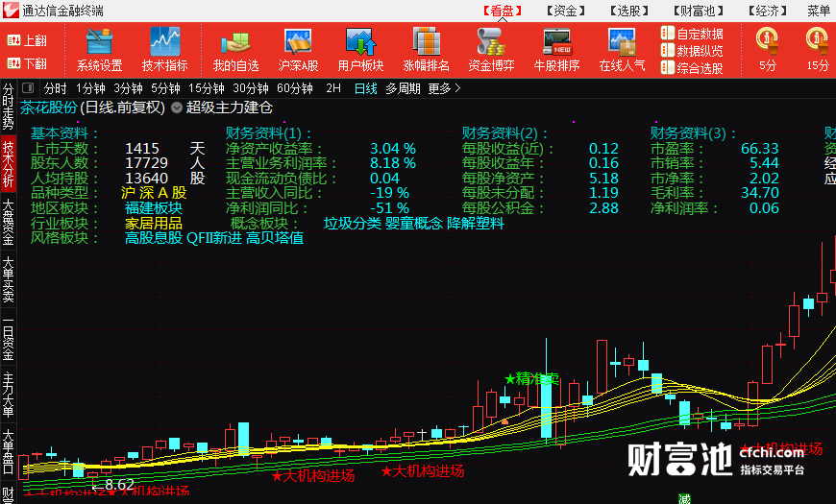Expand the 更多 periods chevron
The height and width of the screenshot is (504, 836).
pyautogui.click(x=457, y=88)
